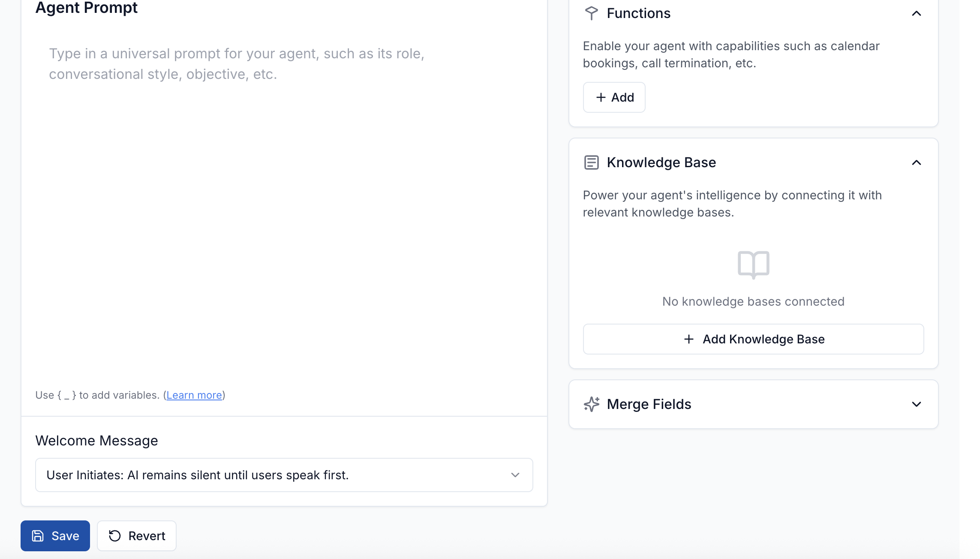Image resolution: width=980 pixels, height=559 pixels.
Task: Click the open book icon under Knowledge Base
Action: pos(753,264)
